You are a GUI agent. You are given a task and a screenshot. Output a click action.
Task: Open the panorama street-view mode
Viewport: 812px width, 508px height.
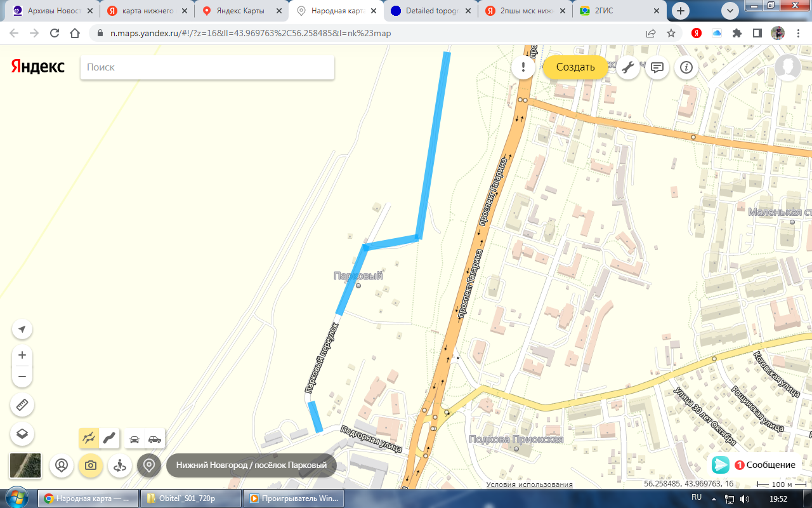point(120,465)
